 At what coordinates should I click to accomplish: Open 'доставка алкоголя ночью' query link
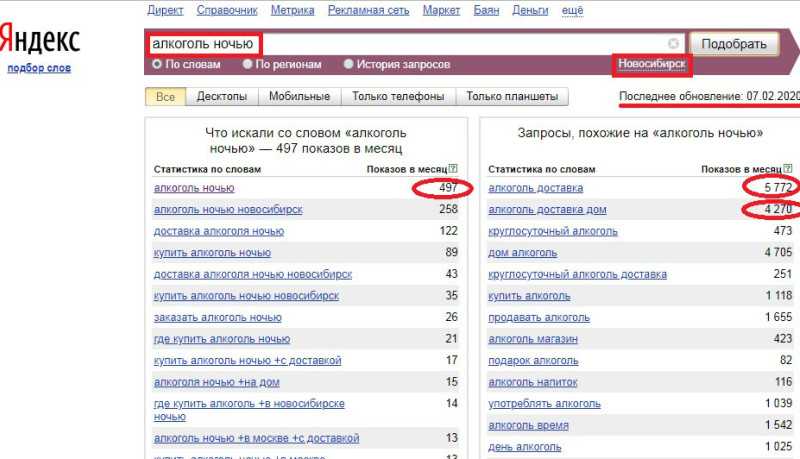(219, 232)
